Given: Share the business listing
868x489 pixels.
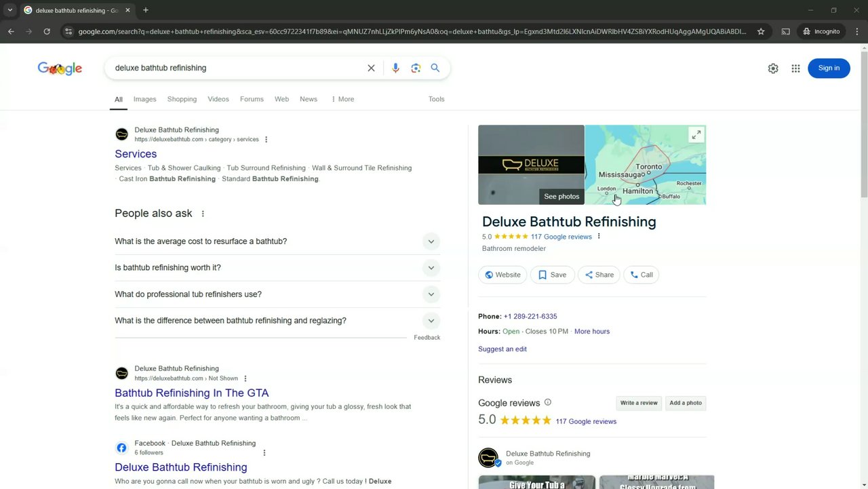Looking at the screenshot, I should coord(599,275).
